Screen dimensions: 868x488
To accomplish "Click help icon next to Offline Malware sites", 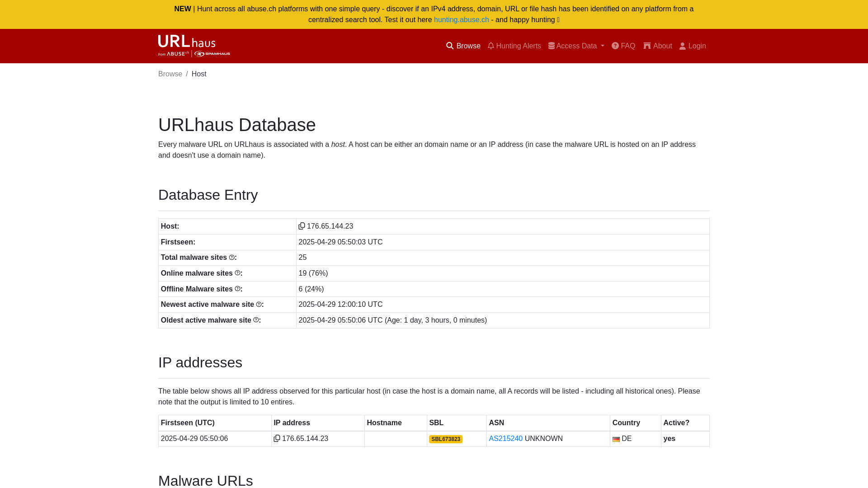I will [x=238, y=289].
